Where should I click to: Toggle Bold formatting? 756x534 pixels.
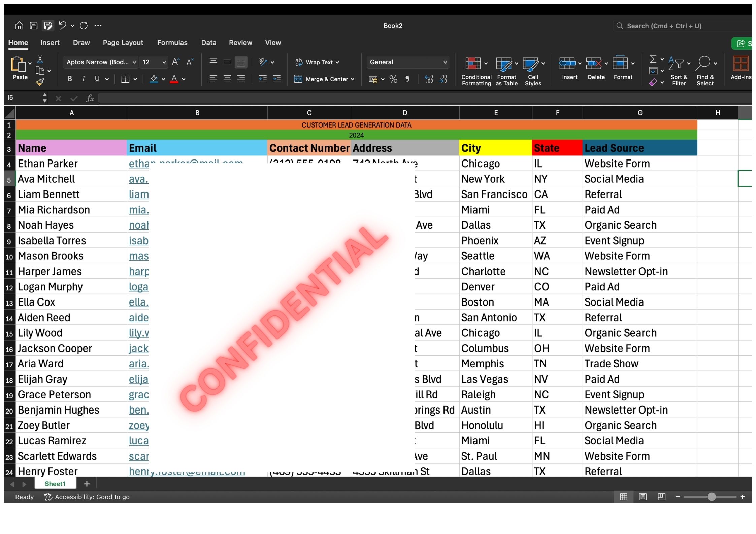click(70, 79)
